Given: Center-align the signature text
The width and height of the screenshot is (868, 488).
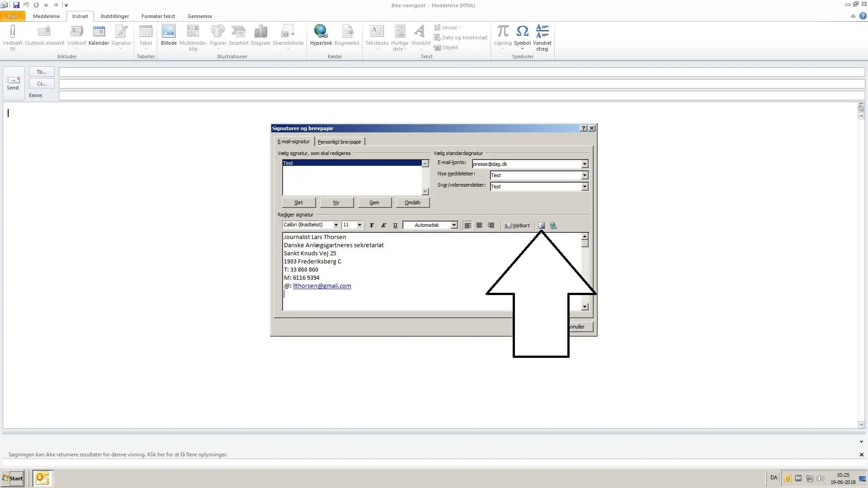Looking at the screenshot, I should tap(479, 225).
